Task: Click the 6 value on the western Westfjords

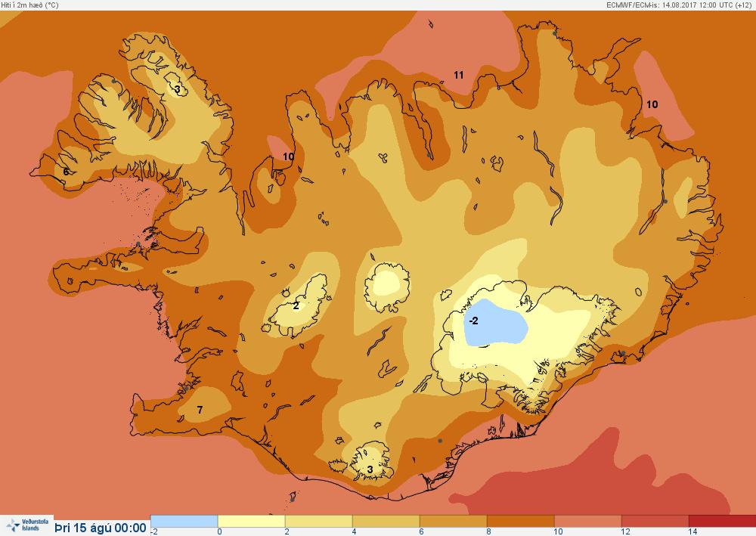Action: tap(66, 172)
